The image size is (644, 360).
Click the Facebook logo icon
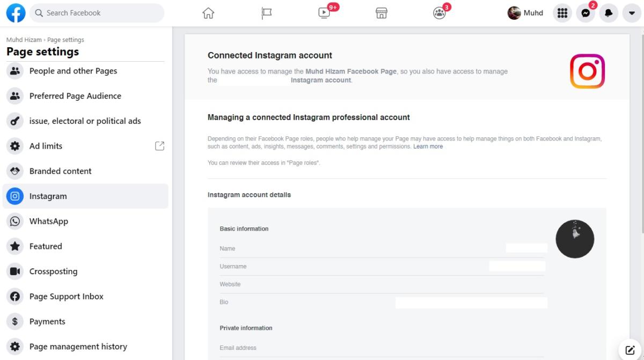(16, 13)
